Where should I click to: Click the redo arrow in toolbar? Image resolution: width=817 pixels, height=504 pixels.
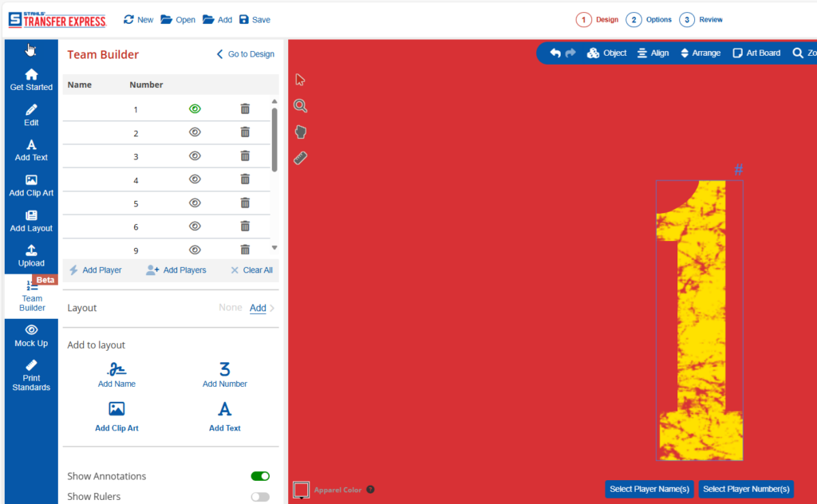[570, 53]
